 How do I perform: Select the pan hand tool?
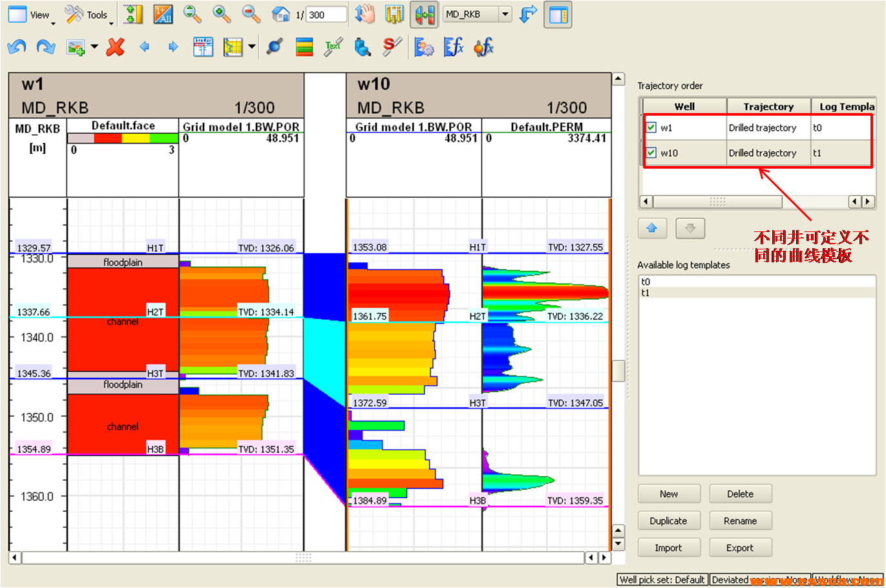(x=364, y=14)
